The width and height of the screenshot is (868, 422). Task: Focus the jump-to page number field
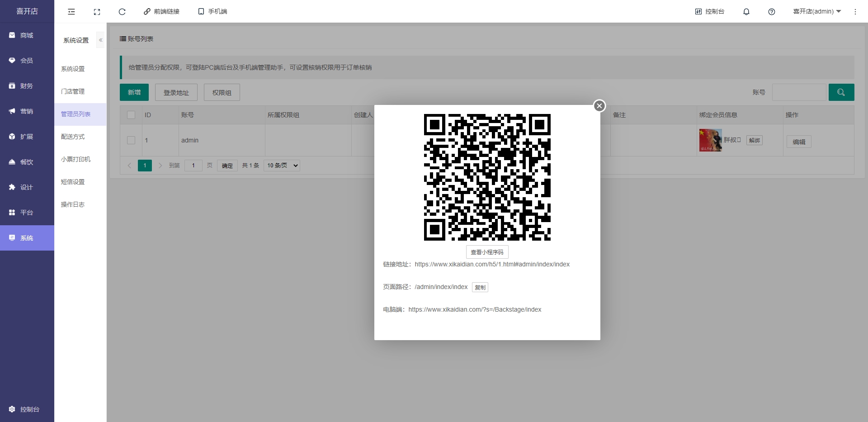tap(193, 166)
